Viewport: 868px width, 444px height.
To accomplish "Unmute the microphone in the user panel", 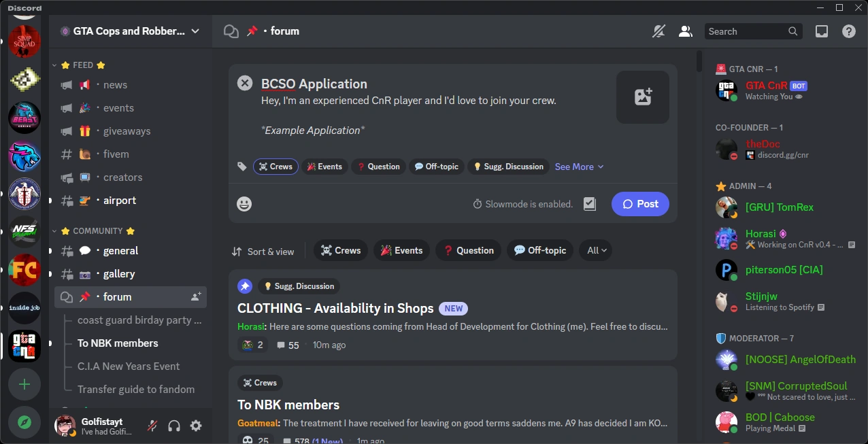I will (153, 426).
